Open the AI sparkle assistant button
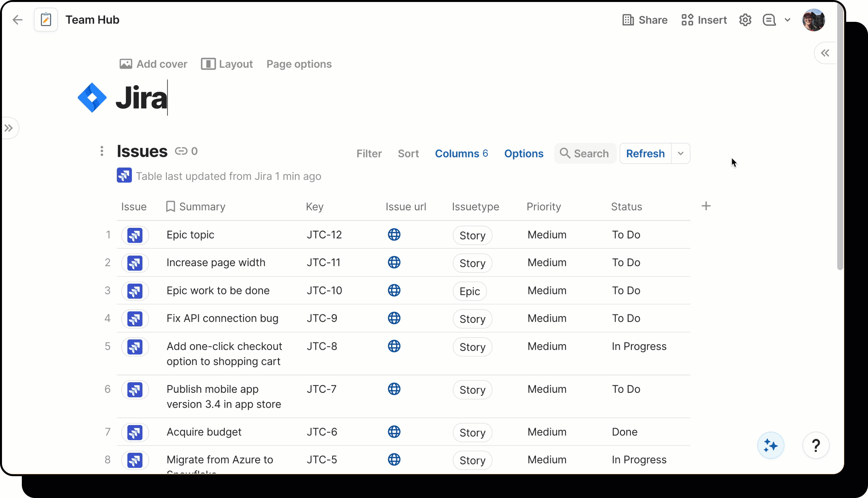Screen dimensions: 868x498 770,445
